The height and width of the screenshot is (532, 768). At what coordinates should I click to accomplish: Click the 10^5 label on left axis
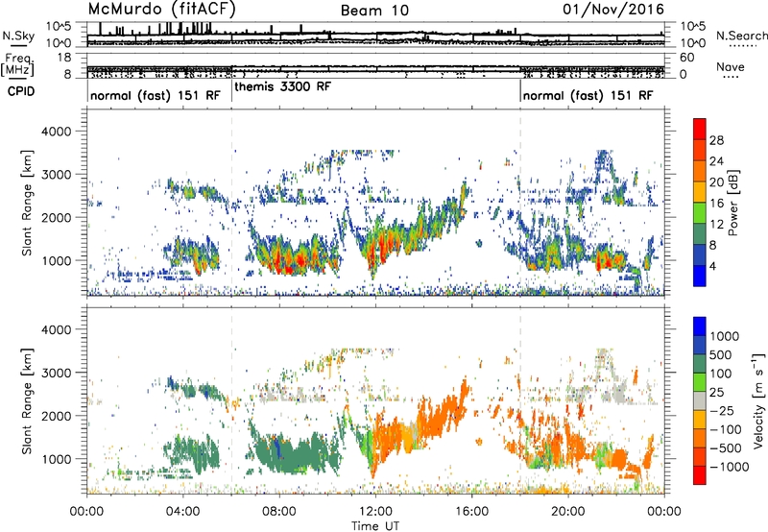click(59, 27)
